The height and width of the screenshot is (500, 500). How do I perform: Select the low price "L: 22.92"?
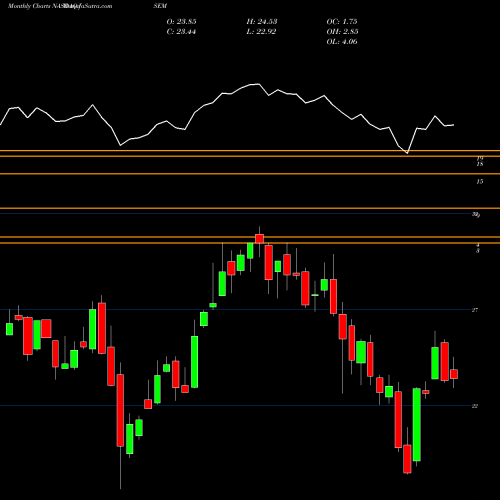coord(261,32)
